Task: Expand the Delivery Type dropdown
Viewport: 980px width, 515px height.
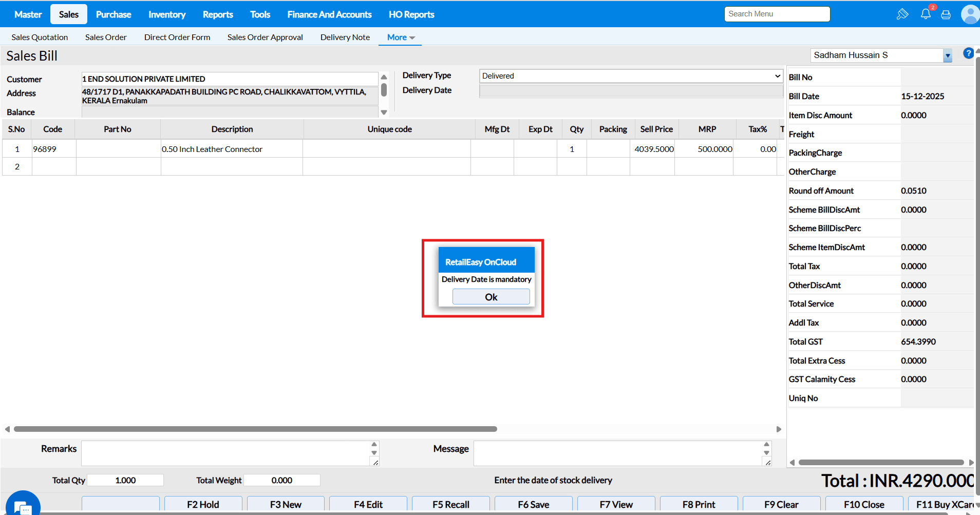Action: pyautogui.click(x=631, y=76)
